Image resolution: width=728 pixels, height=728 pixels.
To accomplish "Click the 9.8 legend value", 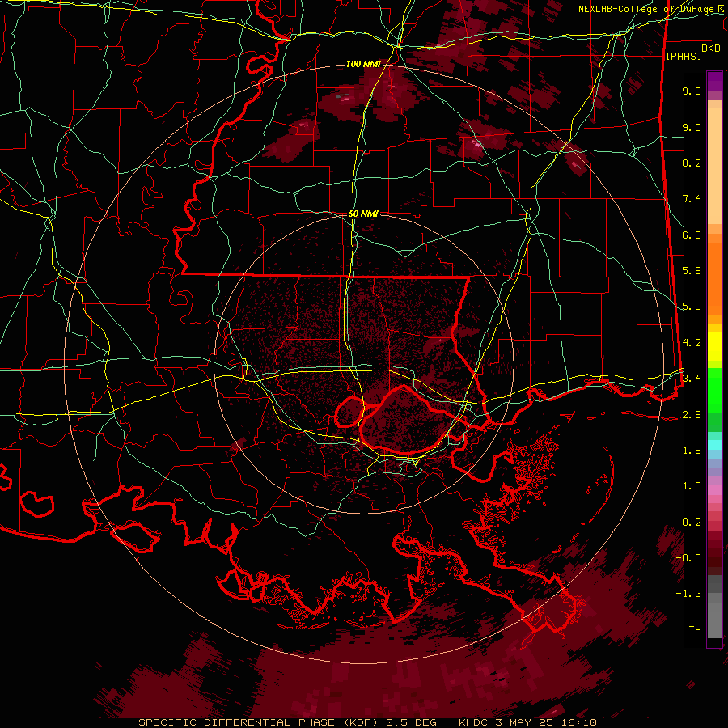I will tap(692, 91).
